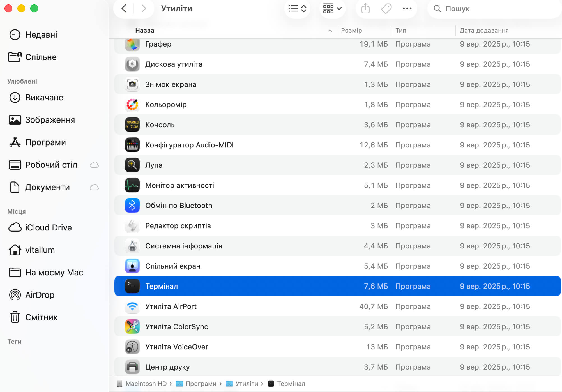The width and height of the screenshot is (562, 392).
Task: Click the Улюблені section header
Action: pyautogui.click(x=22, y=81)
